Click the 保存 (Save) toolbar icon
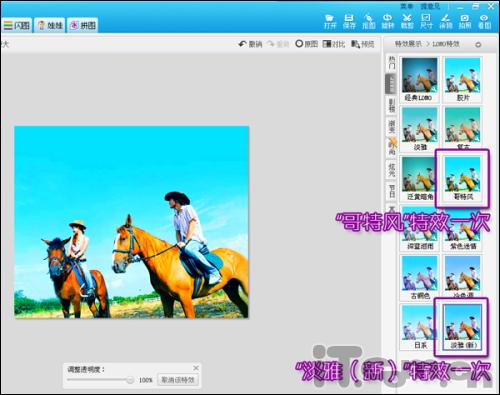 pyautogui.click(x=349, y=21)
